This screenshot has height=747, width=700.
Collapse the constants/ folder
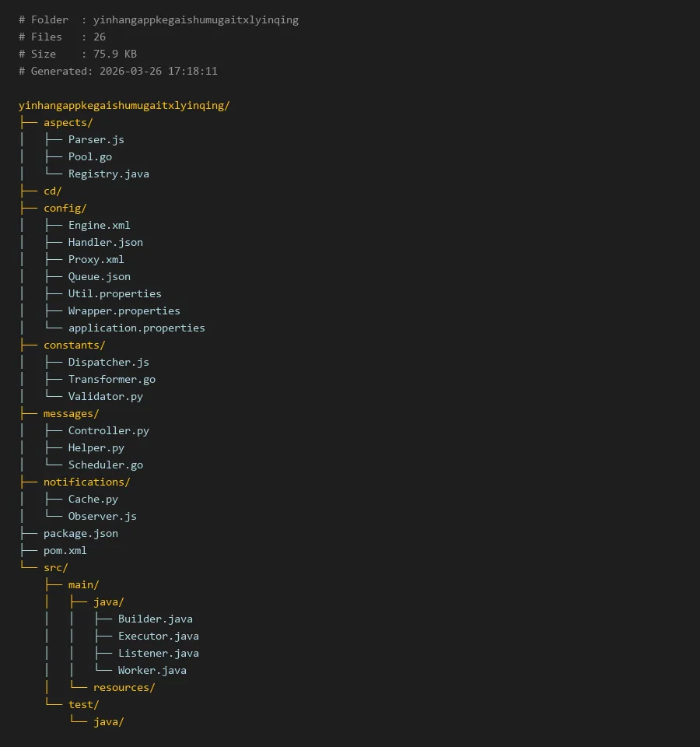click(74, 345)
